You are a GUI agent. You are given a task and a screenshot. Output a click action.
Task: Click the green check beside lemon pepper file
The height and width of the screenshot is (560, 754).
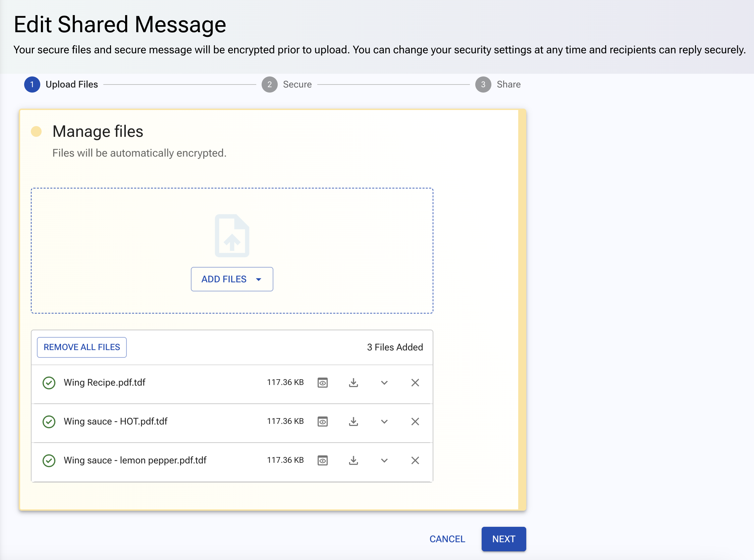pyautogui.click(x=49, y=461)
